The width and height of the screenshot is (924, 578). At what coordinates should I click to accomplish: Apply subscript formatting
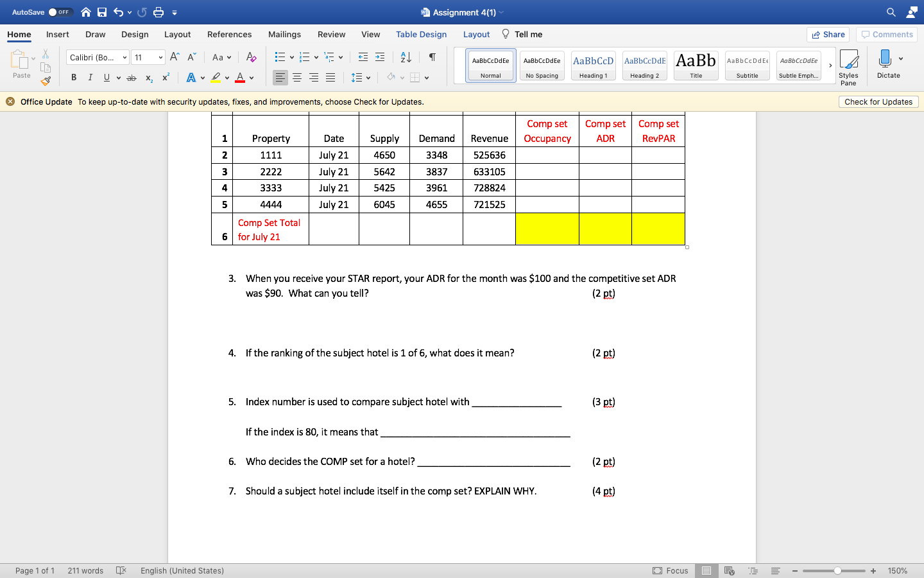149,78
